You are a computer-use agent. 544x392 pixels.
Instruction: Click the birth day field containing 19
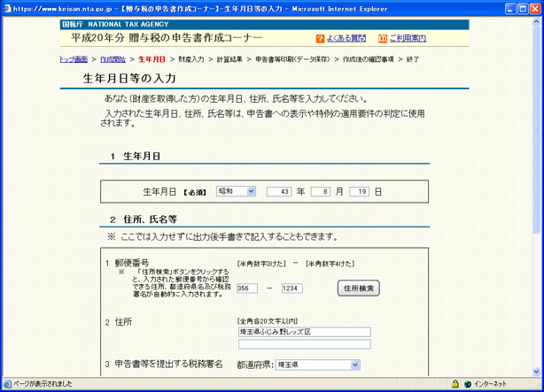[359, 192]
